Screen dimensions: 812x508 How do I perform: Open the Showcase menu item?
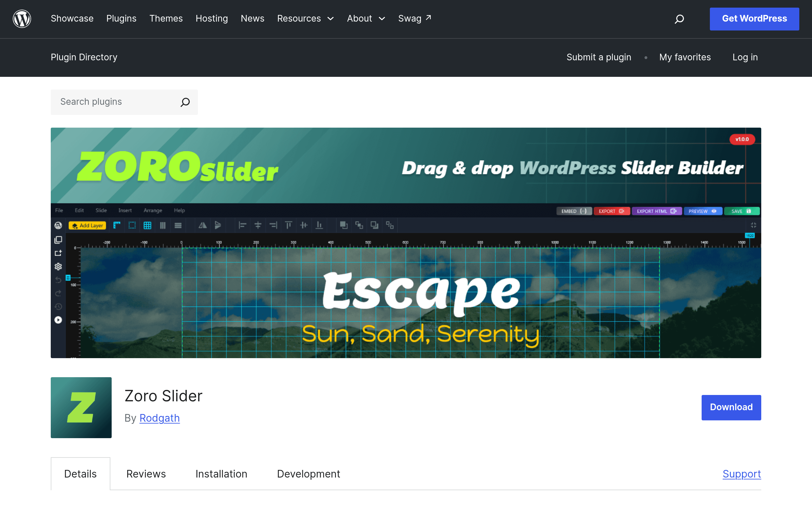tap(72, 18)
